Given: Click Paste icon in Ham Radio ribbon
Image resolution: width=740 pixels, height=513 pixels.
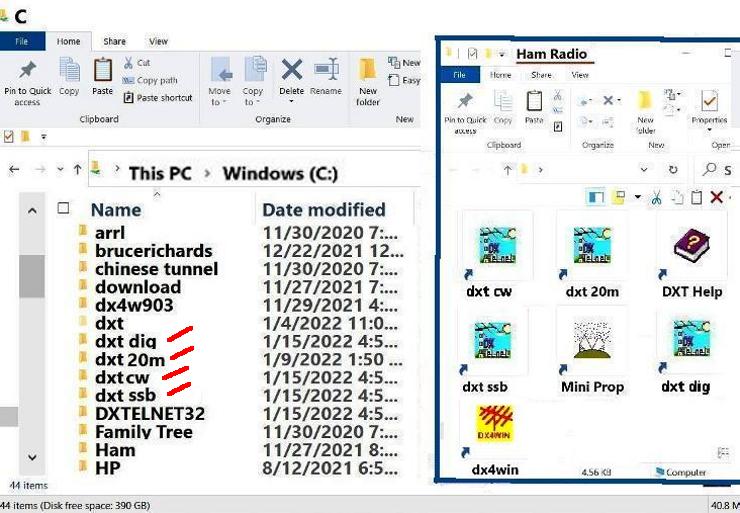Looking at the screenshot, I should (x=534, y=101).
